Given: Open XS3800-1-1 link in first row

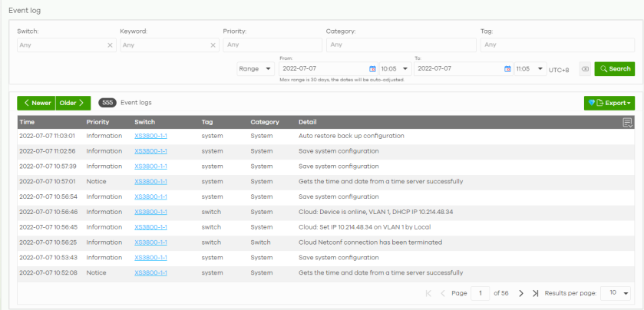Looking at the screenshot, I should click(150, 136).
